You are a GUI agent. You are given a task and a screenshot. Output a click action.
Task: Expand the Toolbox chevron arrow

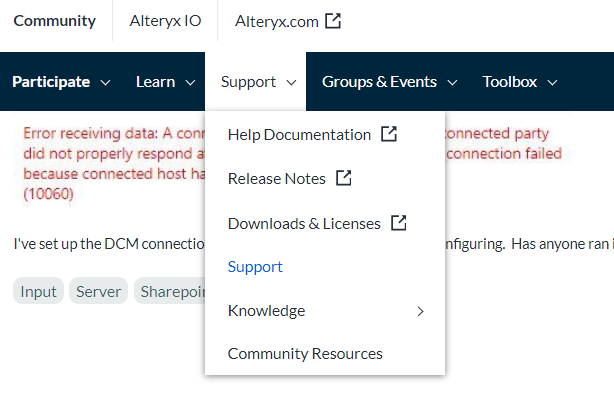point(552,83)
